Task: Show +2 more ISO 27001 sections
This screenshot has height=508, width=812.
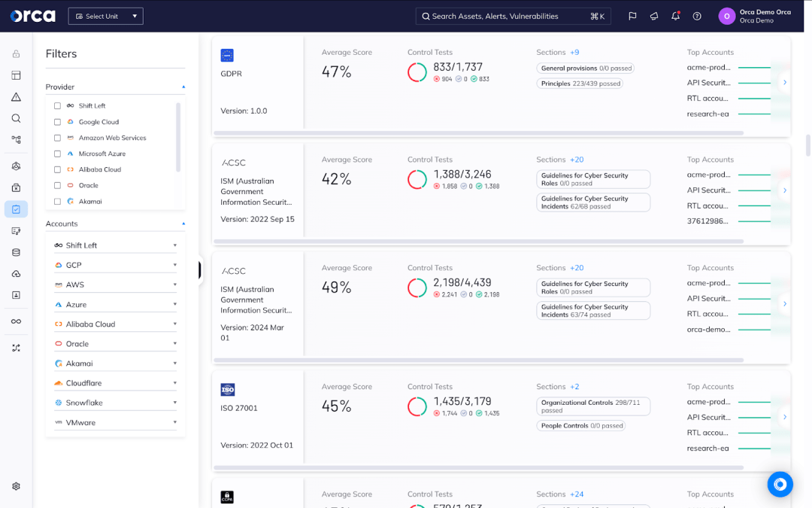Action: 574,387
